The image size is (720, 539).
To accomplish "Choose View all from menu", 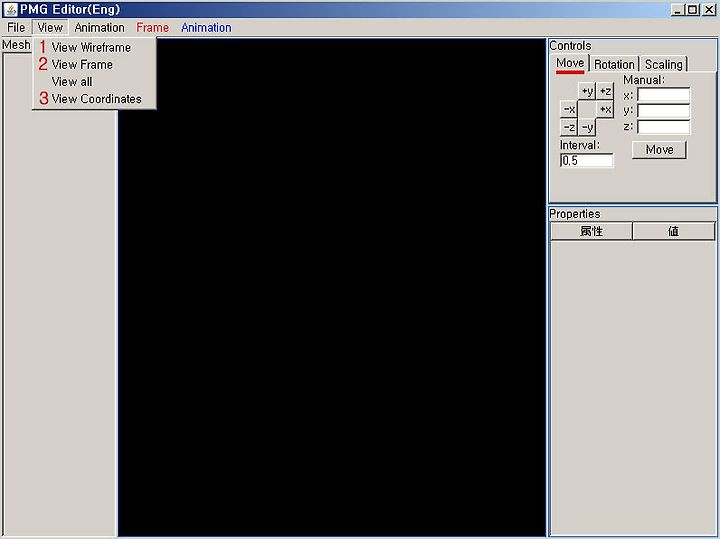I will click(94, 82).
